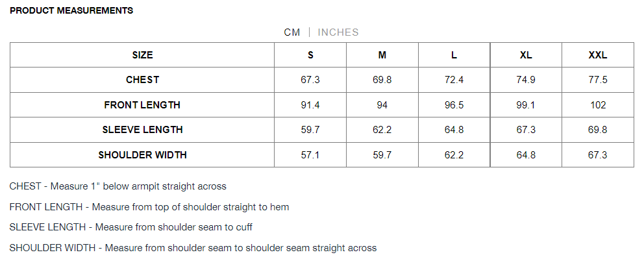The image size is (644, 270).
Task: Click the CHEST row label
Action: [142, 80]
